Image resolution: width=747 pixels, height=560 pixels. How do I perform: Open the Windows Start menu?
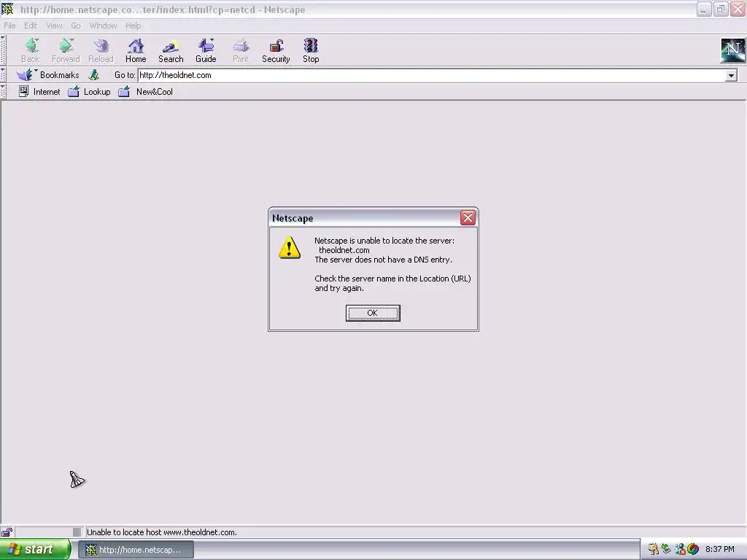point(35,549)
